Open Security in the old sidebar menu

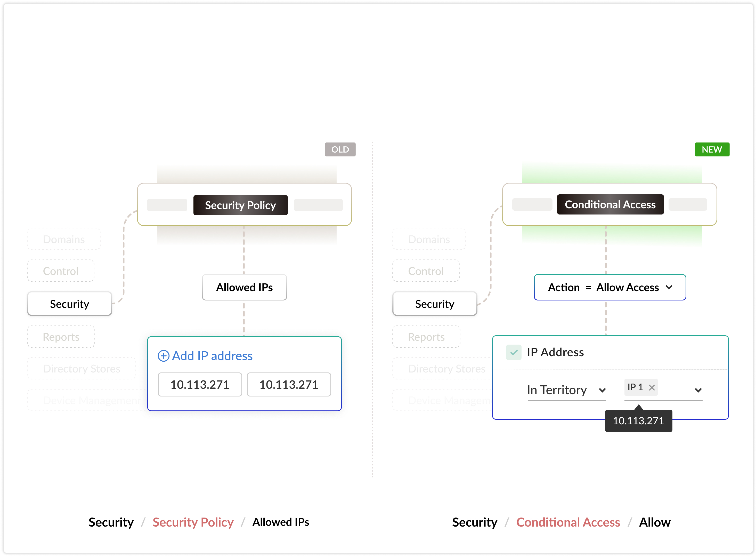(70, 304)
